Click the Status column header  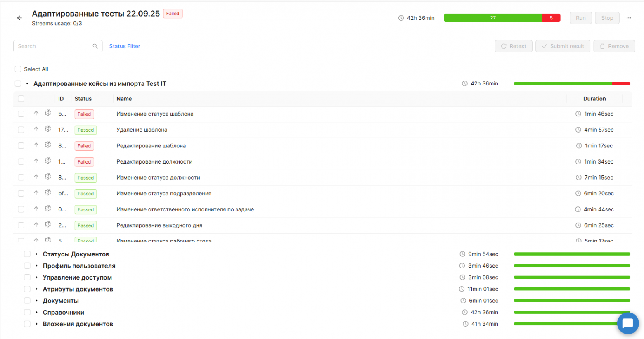click(83, 99)
